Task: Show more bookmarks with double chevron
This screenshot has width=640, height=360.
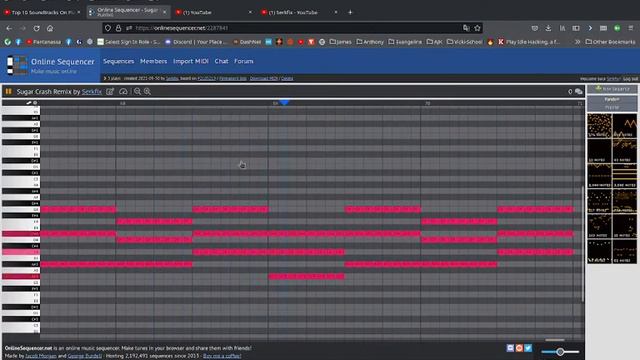Action: (578, 42)
